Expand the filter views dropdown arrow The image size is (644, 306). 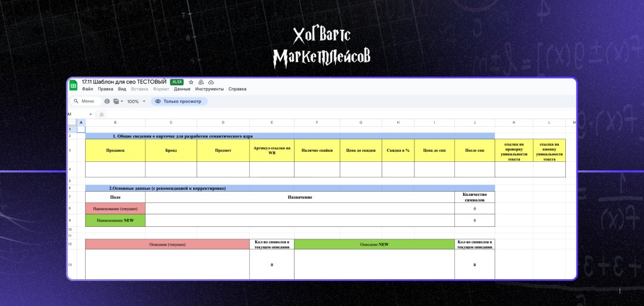(122, 101)
